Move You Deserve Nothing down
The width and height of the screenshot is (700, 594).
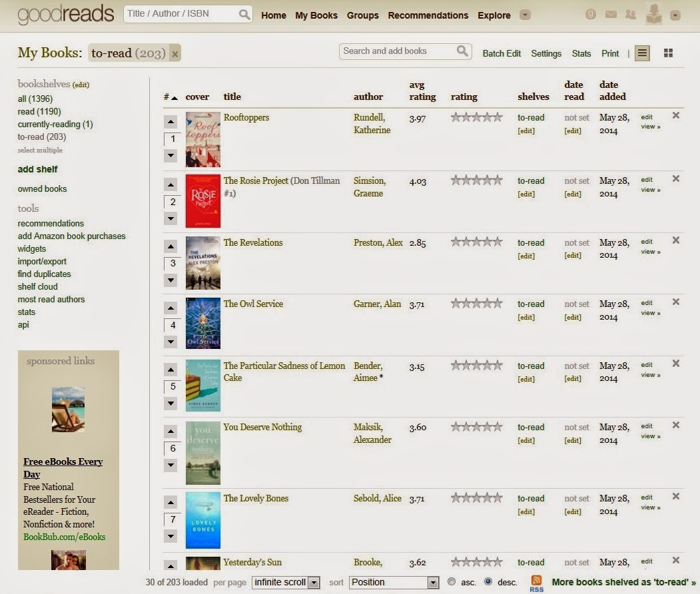171,465
